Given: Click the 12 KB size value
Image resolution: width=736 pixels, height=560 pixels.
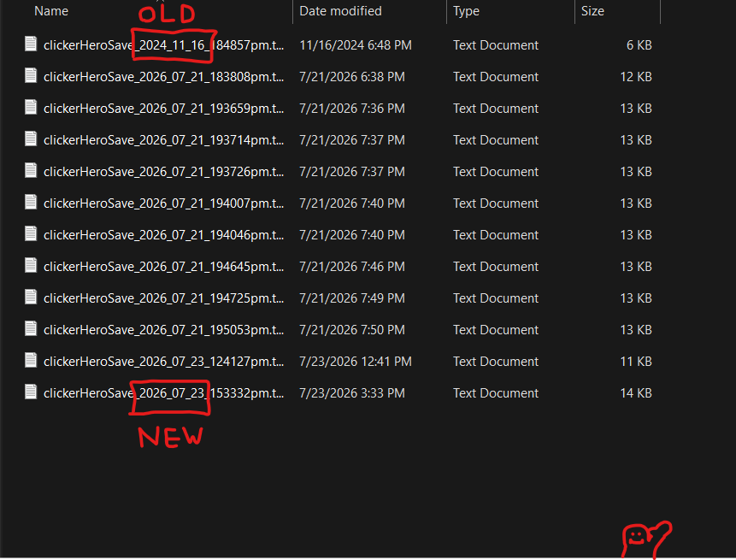Looking at the screenshot, I should point(636,77).
